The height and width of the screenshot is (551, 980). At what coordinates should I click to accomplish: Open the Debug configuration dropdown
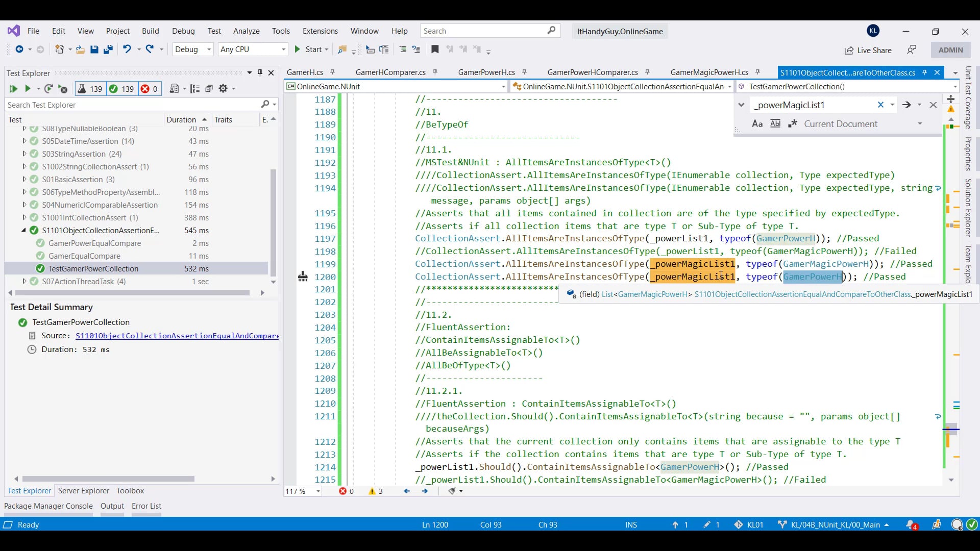click(x=209, y=49)
